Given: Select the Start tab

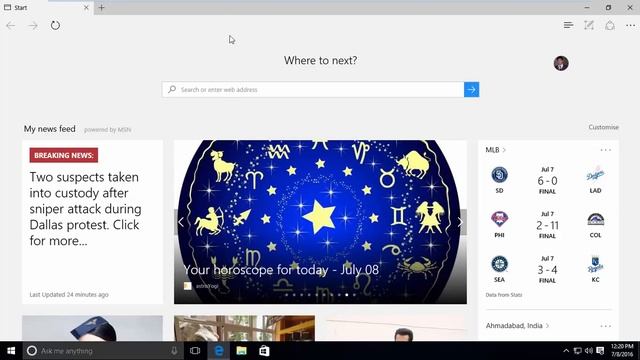Looking at the screenshot, I should (47, 7).
